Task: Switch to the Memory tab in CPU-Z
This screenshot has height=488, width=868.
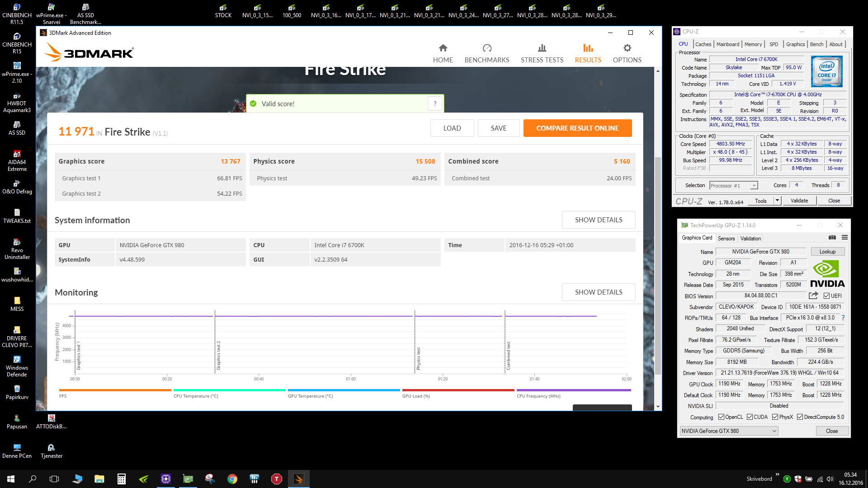Action: (x=753, y=44)
